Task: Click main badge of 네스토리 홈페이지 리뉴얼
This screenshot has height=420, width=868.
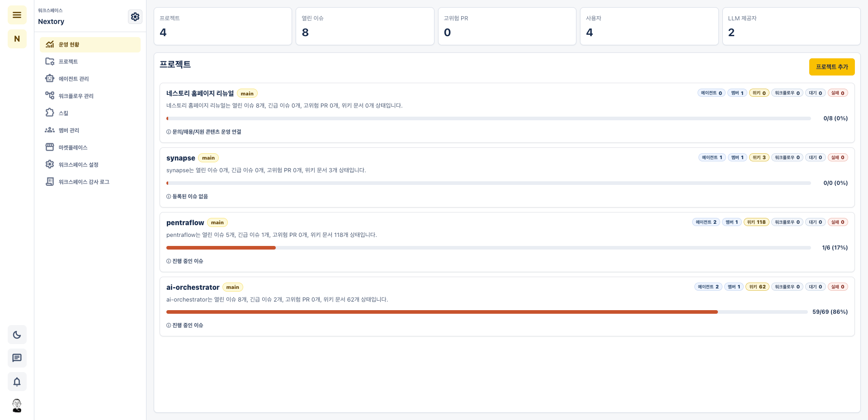Action: (247, 94)
